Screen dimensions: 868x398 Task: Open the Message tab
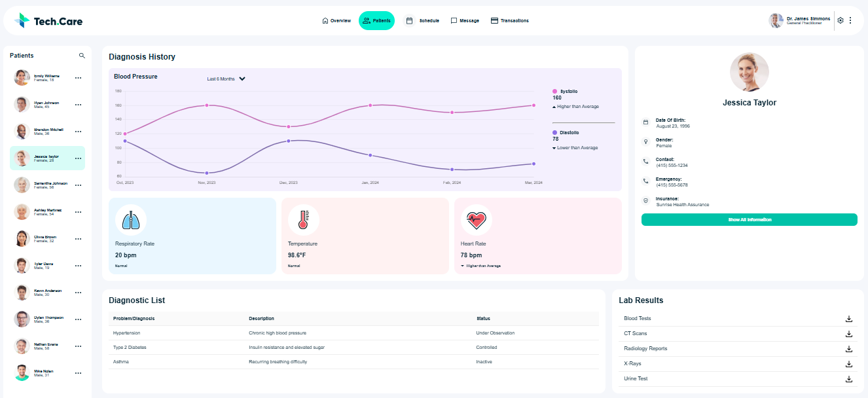465,21
